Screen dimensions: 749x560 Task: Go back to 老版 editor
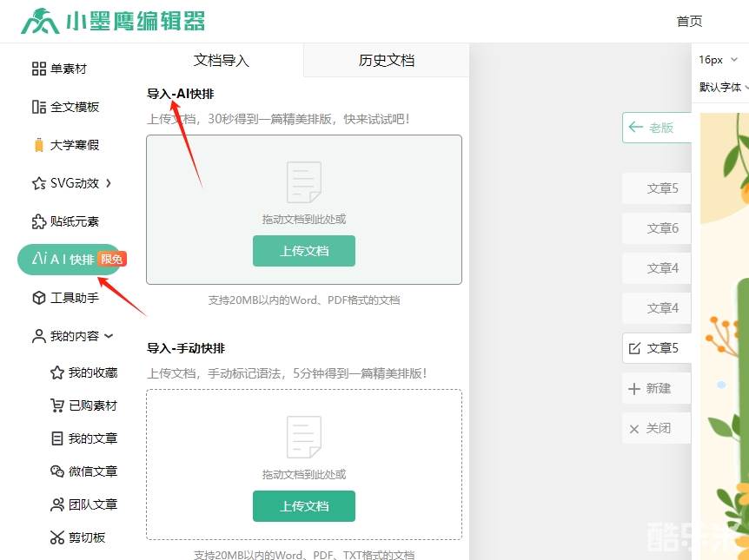[x=655, y=128]
